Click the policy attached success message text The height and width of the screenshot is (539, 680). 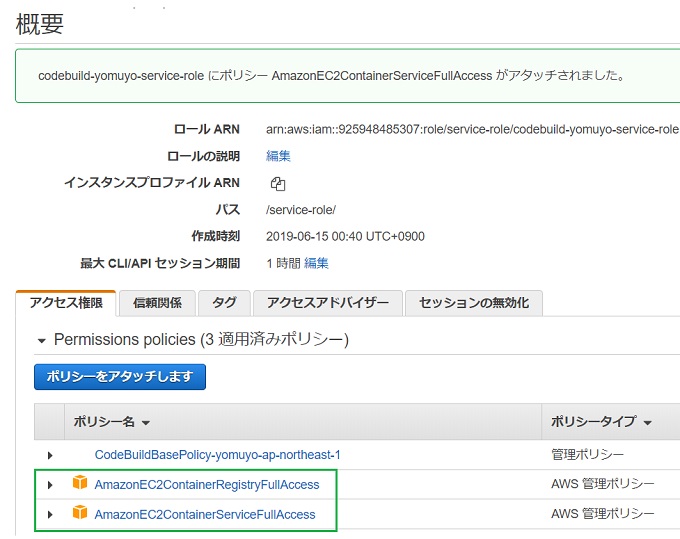click(x=332, y=75)
